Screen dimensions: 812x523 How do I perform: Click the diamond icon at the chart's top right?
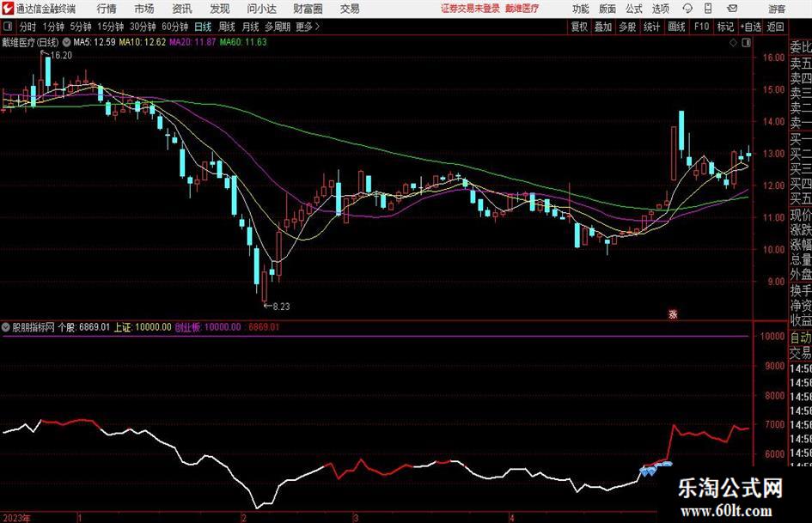(733, 43)
